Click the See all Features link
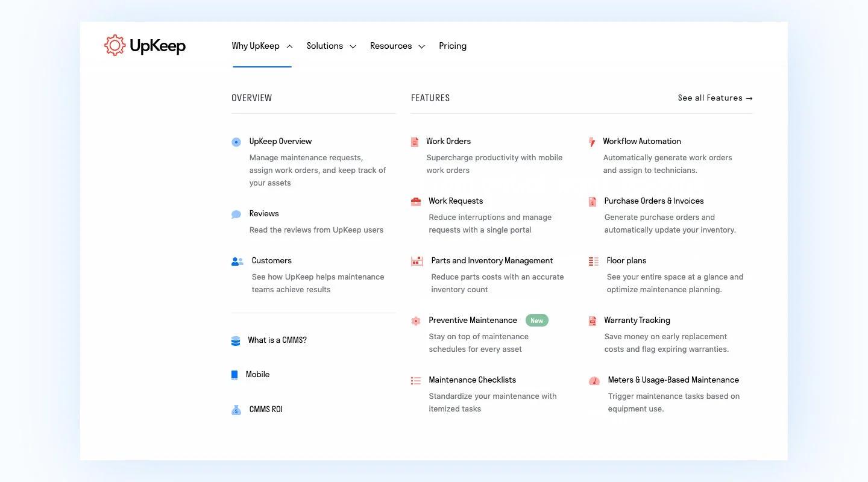The height and width of the screenshot is (482, 868). pyautogui.click(x=715, y=98)
